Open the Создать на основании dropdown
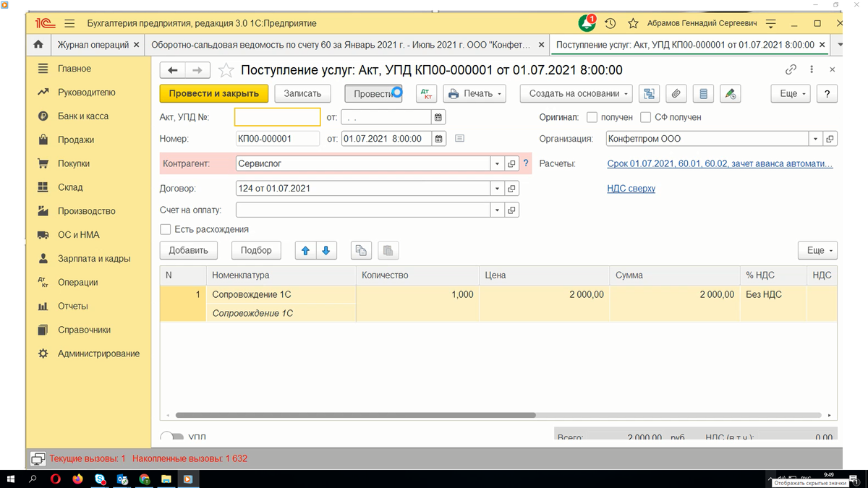The height and width of the screenshot is (488, 868). point(576,93)
